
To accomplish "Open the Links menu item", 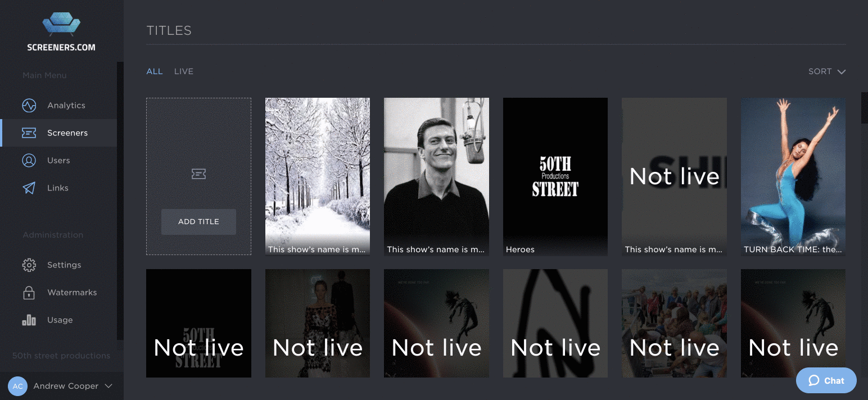I will pyautogui.click(x=58, y=188).
